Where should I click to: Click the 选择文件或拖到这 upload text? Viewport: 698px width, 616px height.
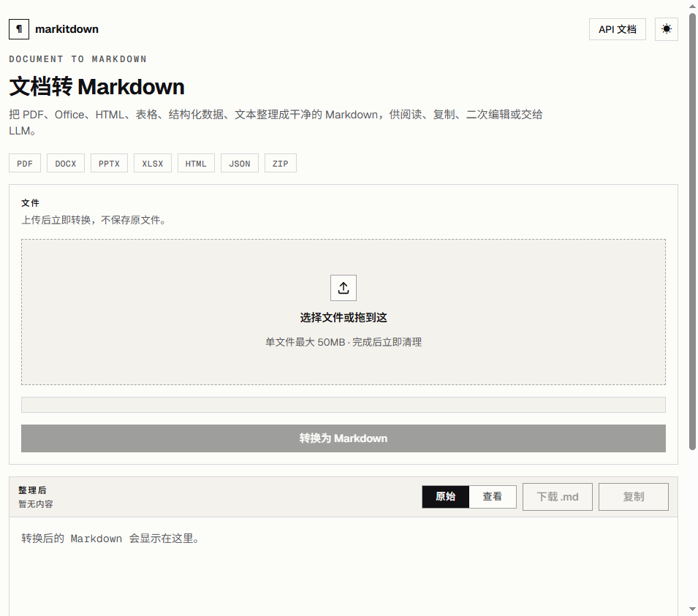344,318
